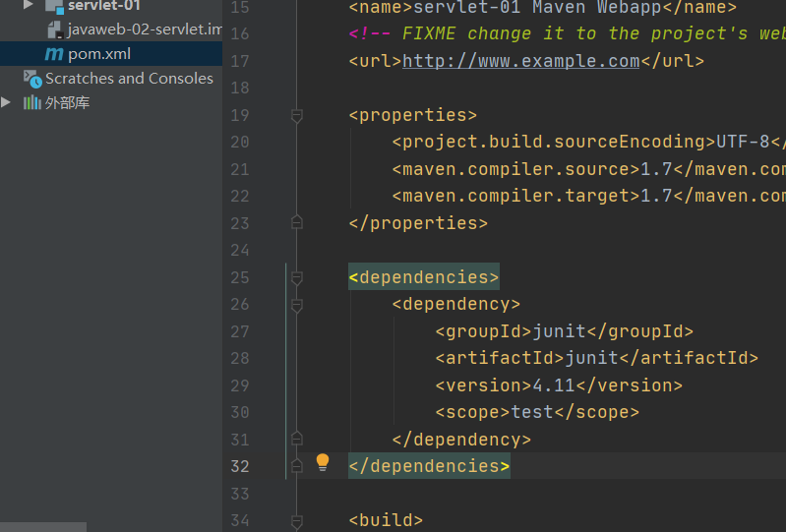This screenshot has width=786, height=532.
Task: Click the project.build.sourceEncoding line
Action: [588, 142]
